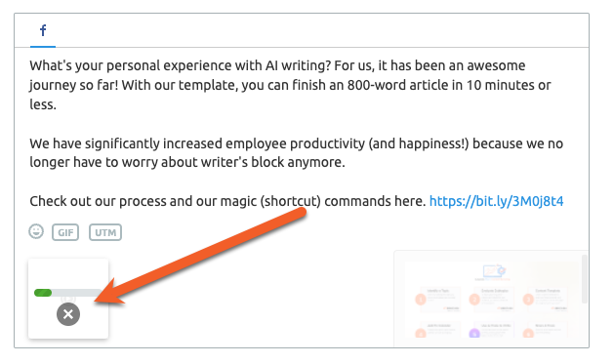Click the orange circle numbered 1 in the preview
Image resolution: width=614 pixels, height=364 pixels.
tap(421, 300)
